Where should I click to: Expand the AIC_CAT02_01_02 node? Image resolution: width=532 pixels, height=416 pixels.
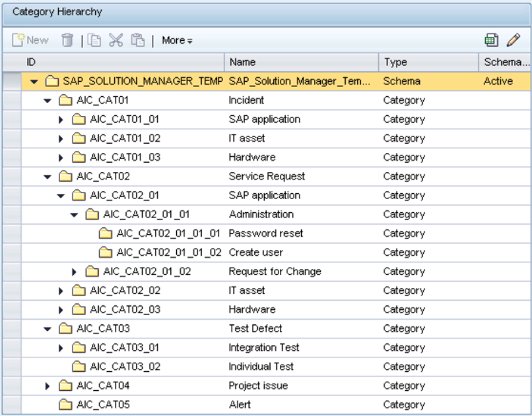(74, 272)
